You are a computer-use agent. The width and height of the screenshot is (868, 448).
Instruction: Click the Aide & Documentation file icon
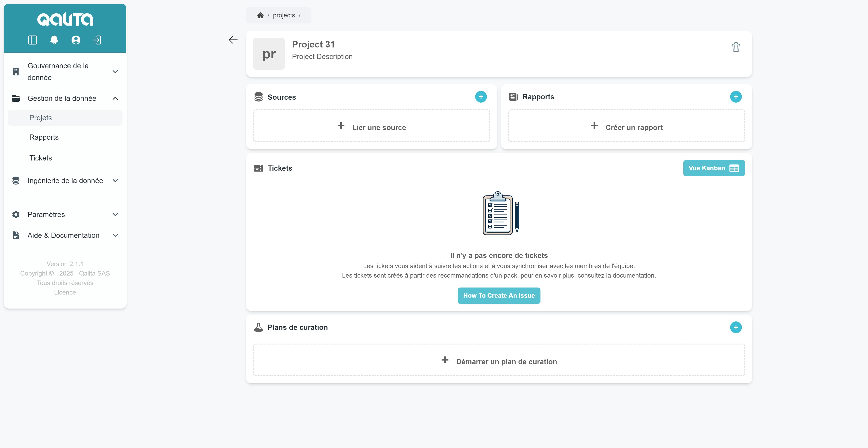pyautogui.click(x=16, y=235)
